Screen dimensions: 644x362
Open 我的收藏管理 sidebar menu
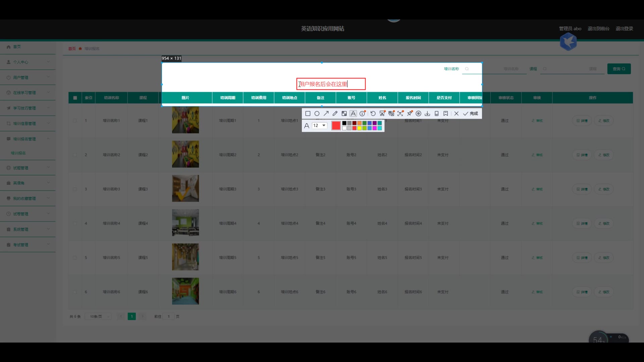click(x=28, y=198)
